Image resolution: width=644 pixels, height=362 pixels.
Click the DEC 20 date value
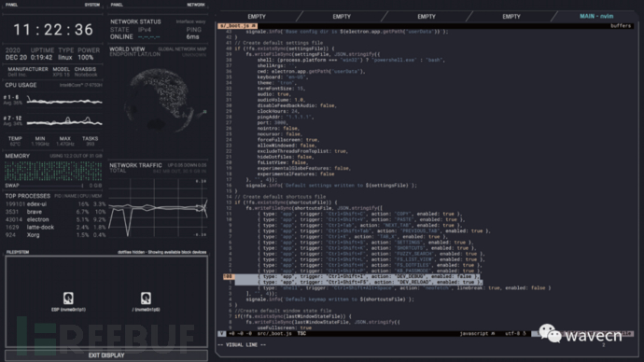[x=16, y=58]
